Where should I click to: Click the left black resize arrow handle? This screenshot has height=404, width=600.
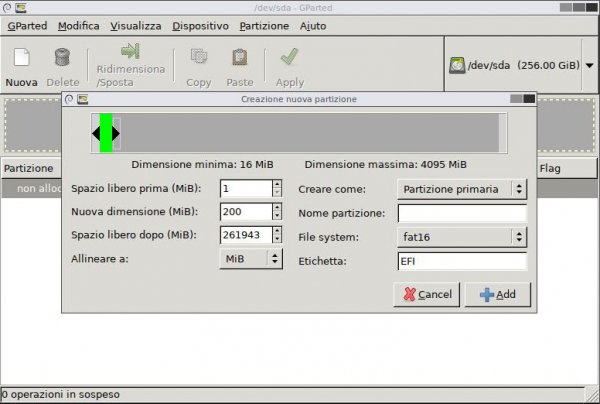coord(96,133)
